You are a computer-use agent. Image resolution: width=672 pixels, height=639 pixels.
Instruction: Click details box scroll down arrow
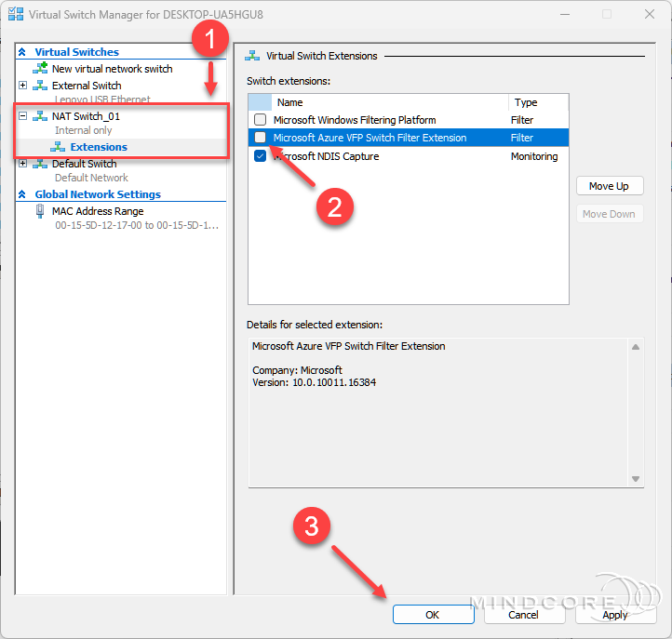tap(636, 479)
